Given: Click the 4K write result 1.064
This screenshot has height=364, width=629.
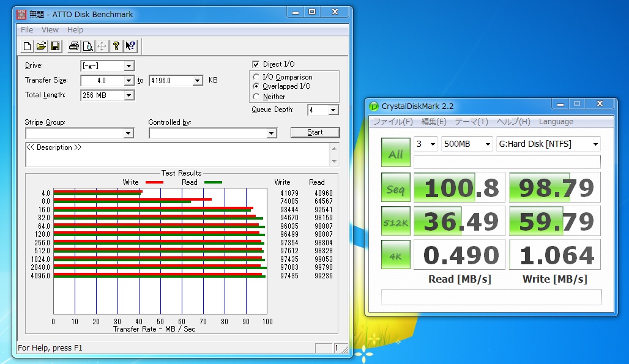Looking at the screenshot, I should (x=555, y=254).
